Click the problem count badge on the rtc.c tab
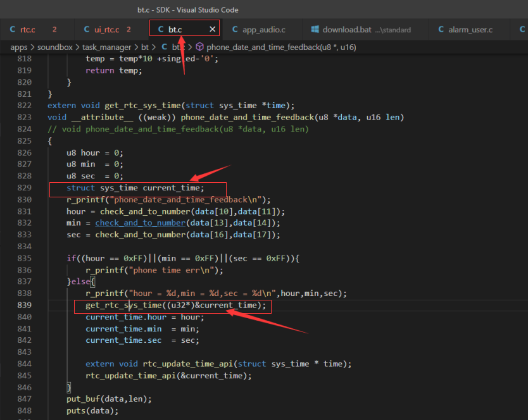The image size is (528, 420). coord(54,30)
